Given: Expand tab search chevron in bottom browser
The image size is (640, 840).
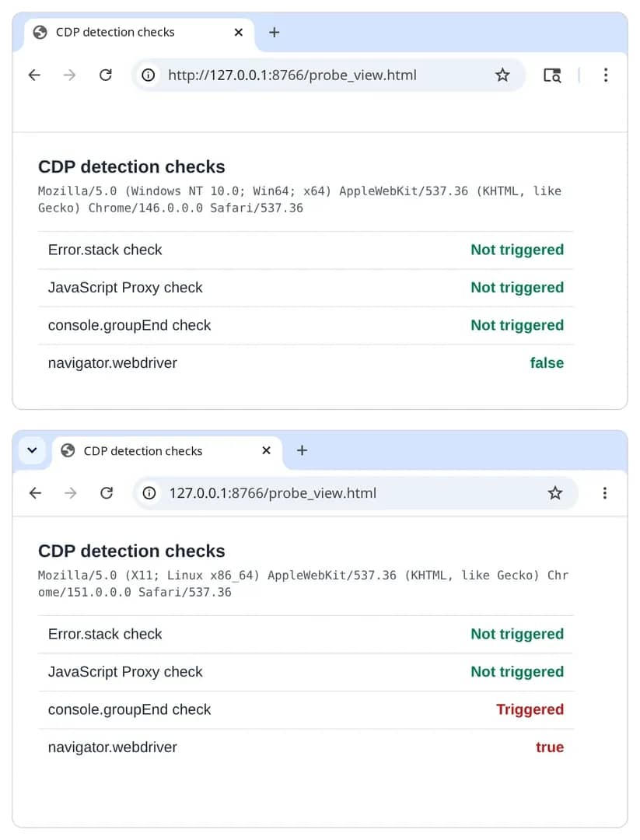Looking at the screenshot, I should tap(32, 450).
